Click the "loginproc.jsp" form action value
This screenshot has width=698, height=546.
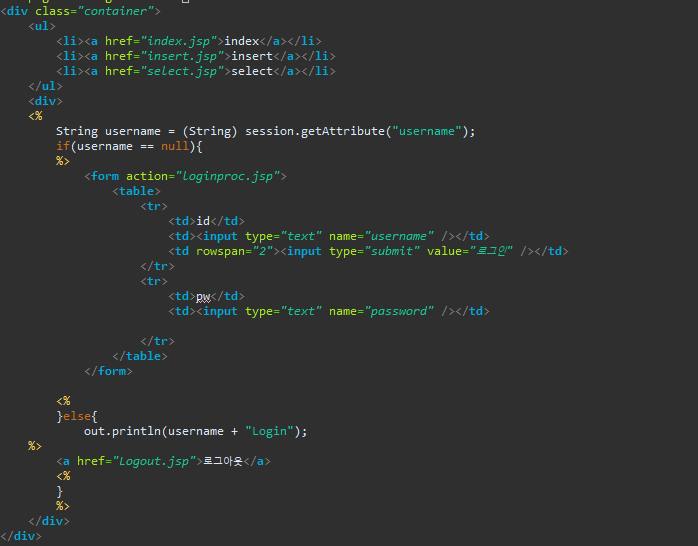point(227,176)
